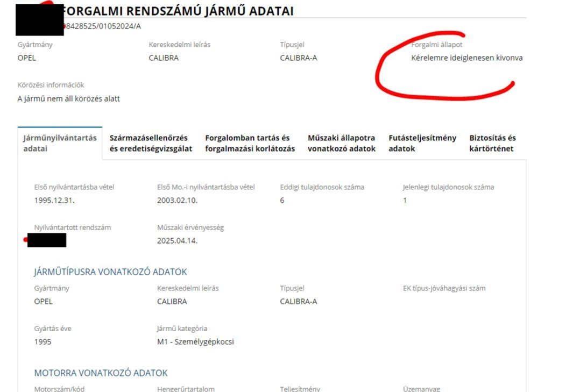Click the Eddigi tulajdonosok száma value 6
Screen dimensions: 587x392
click(282, 201)
